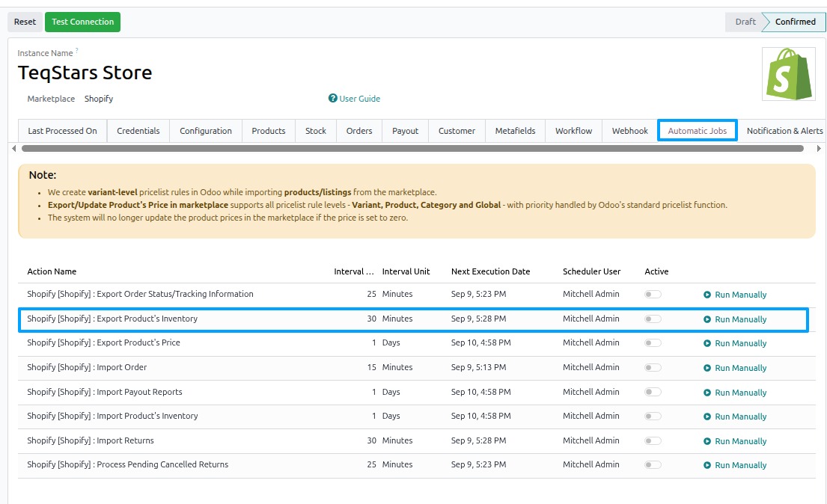Image resolution: width=827 pixels, height=504 pixels.
Task: Run Manually the Export Product's Price job
Action: click(735, 343)
